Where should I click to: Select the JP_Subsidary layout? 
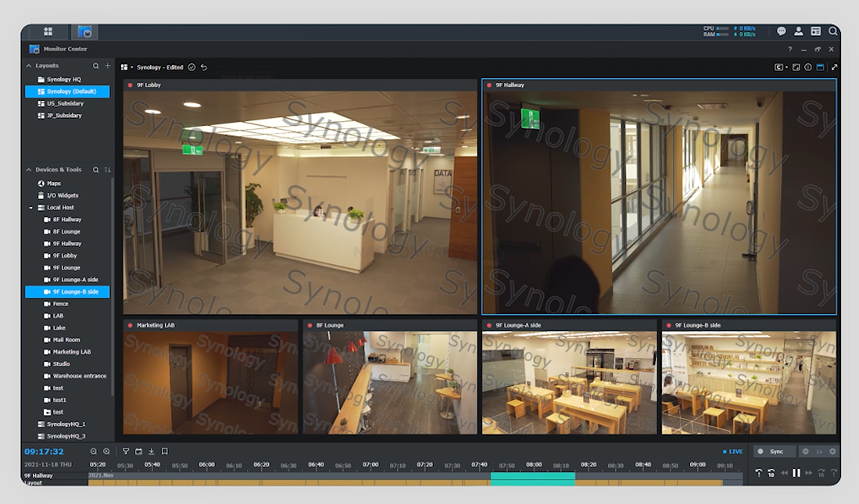(x=67, y=116)
